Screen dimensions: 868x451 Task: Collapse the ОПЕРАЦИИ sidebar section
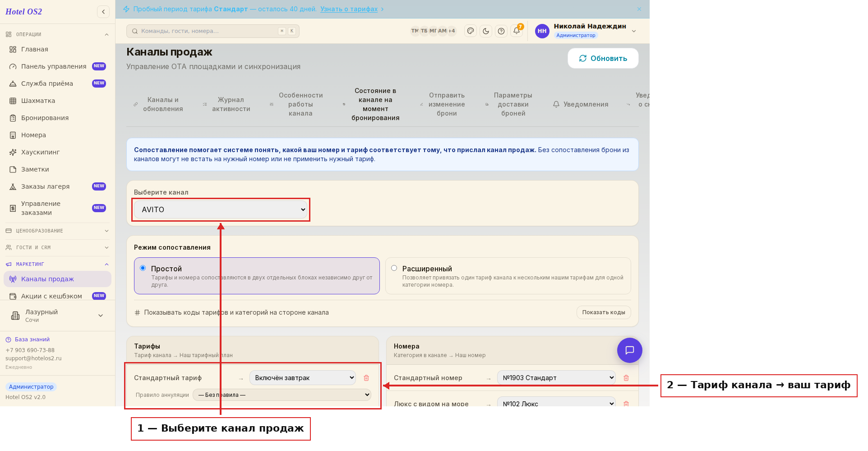tap(58, 34)
